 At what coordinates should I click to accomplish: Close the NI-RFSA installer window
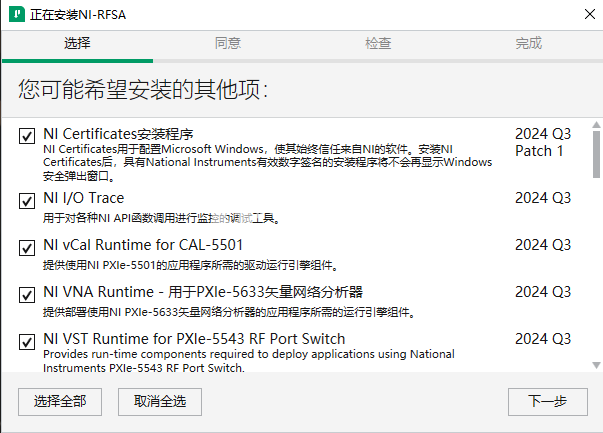(x=590, y=14)
